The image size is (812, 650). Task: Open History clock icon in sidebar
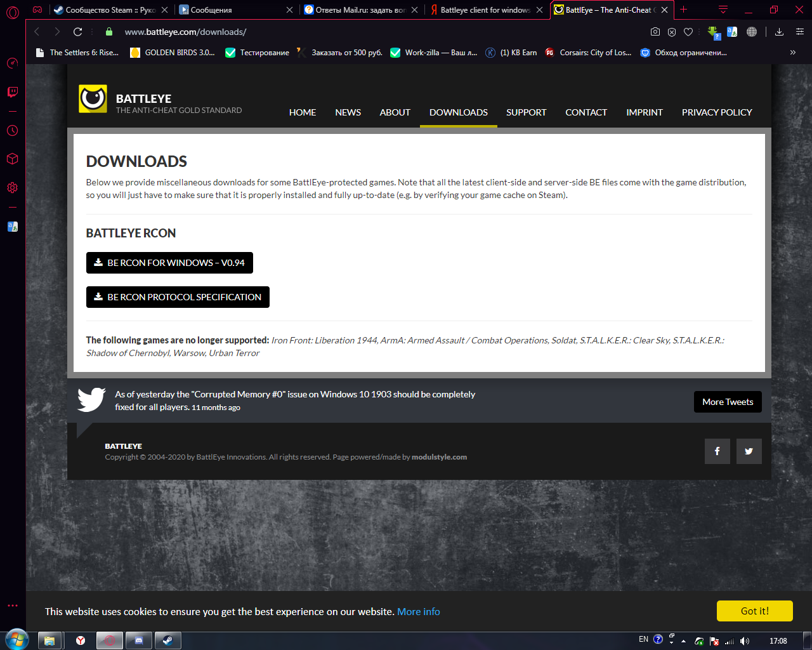pos(13,130)
